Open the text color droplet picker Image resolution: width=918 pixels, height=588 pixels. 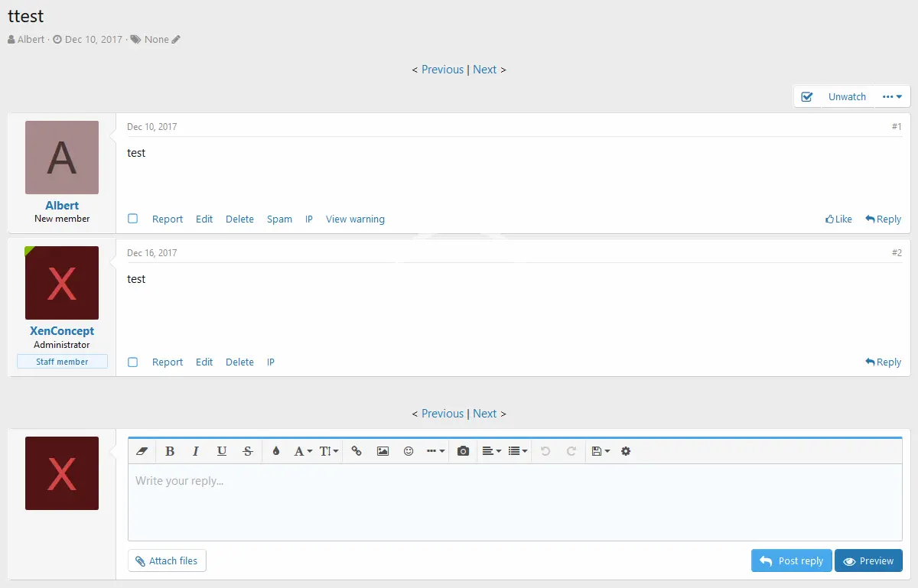click(276, 451)
